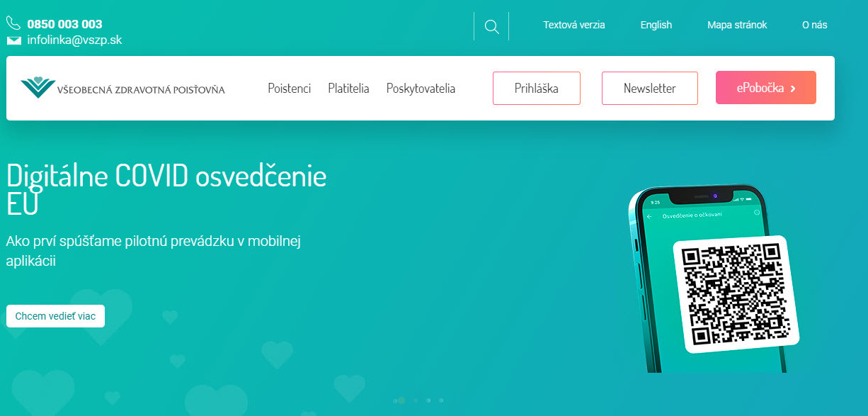Click the Chcem vedieť viac button

tap(55, 316)
